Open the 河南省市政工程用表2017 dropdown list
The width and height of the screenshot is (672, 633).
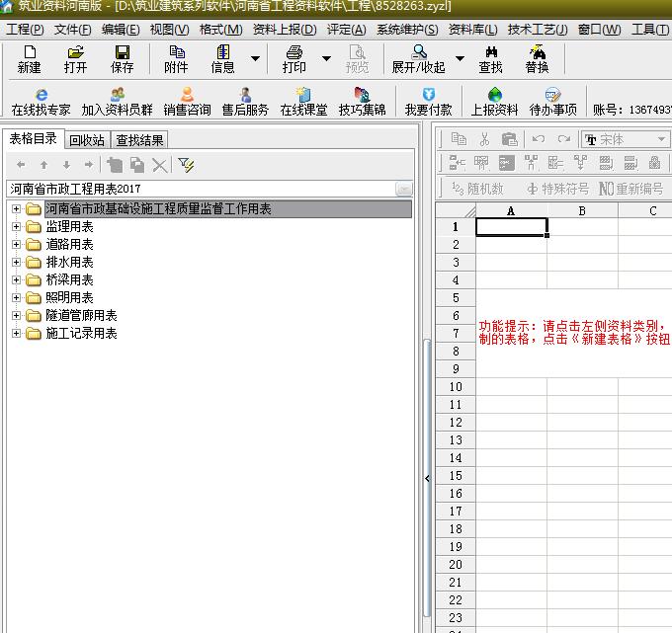coord(403,189)
